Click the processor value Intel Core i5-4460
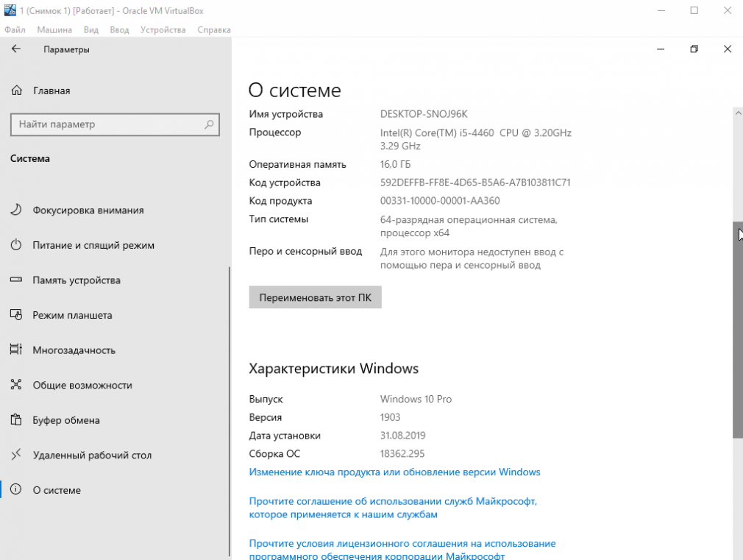 (x=476, y=139)
